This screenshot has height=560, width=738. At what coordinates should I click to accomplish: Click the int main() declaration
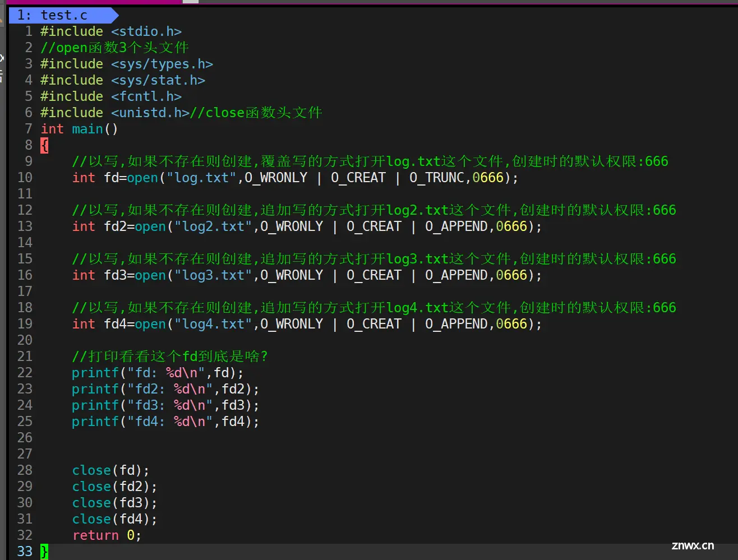pos(79,129)
